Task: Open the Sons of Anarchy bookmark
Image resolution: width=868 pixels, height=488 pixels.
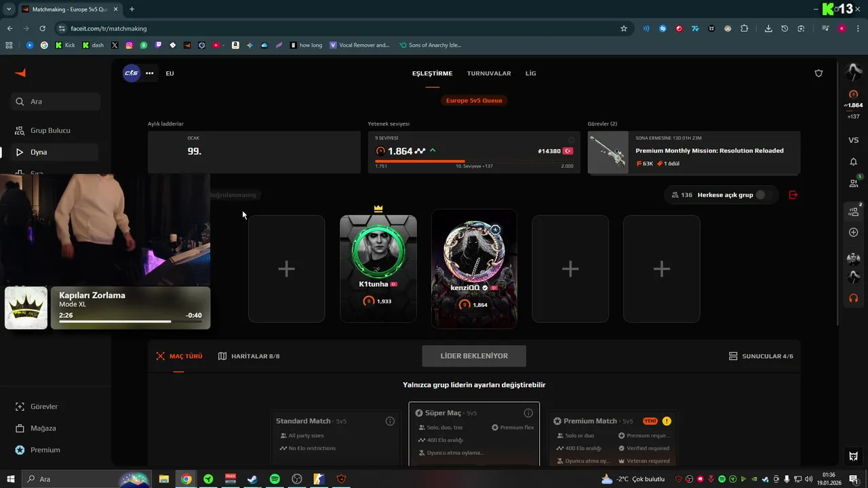Action: coord(431,45)
